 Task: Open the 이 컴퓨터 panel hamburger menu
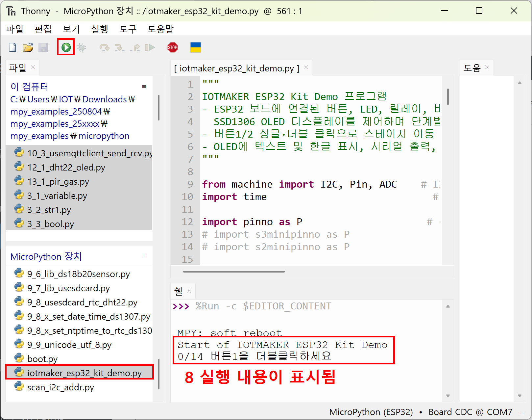pos(144,87)
